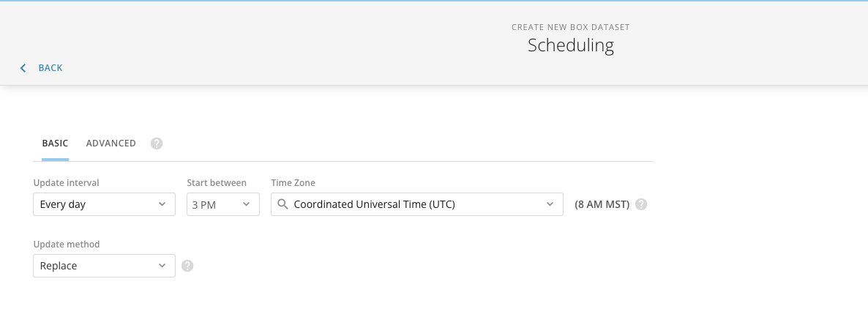Open the Start between '3 PM' dropdown
Screen dimensions: 868x328
click(223, 204)
